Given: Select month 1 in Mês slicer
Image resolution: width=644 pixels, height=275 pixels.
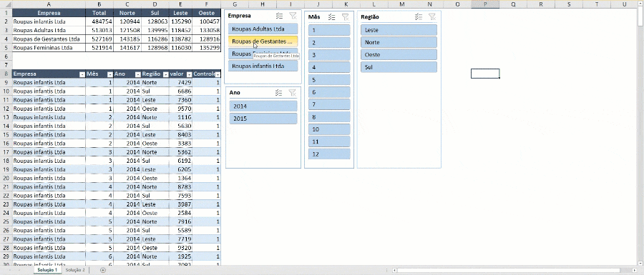Looking at the screenshot, I should point(329,30).
